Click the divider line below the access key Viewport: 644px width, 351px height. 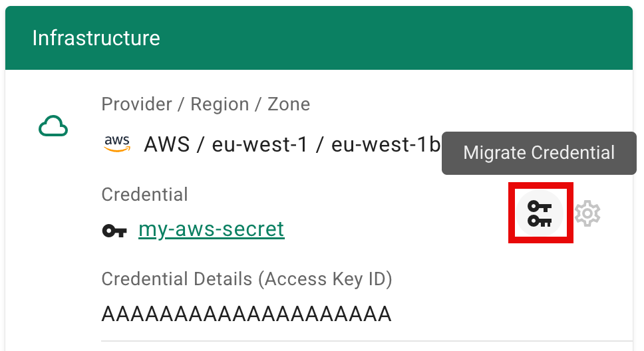click(366, 341)
